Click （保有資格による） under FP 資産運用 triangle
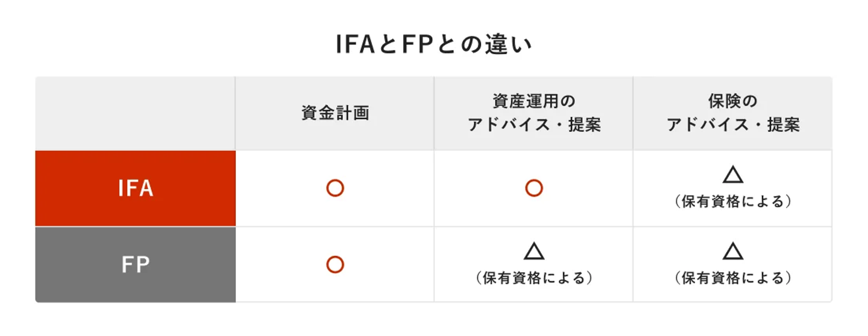Image resolution: width=868 pixels, height=336 pixels. 533,278
